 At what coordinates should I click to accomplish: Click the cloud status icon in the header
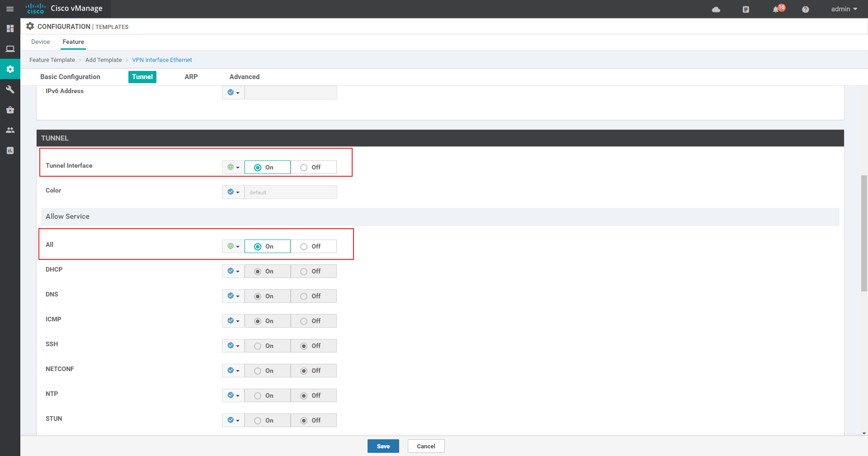point(716,9)
